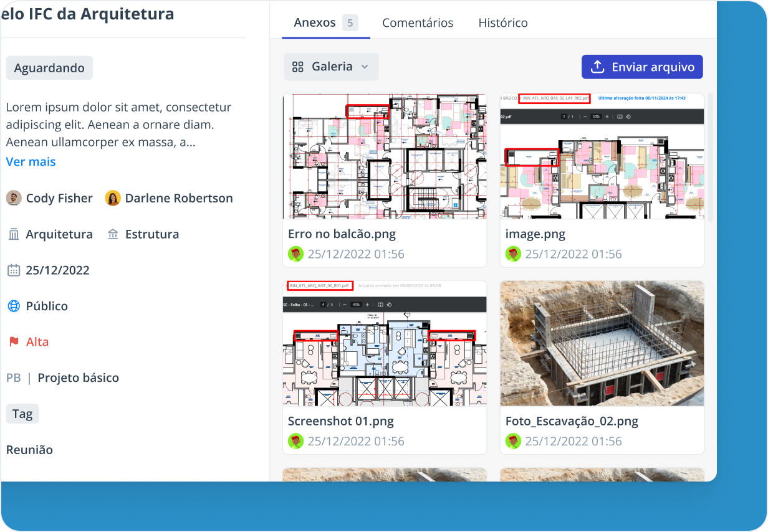768x532 pixels.
Task: Click the Alta priority label
Action: pos(37,342)
